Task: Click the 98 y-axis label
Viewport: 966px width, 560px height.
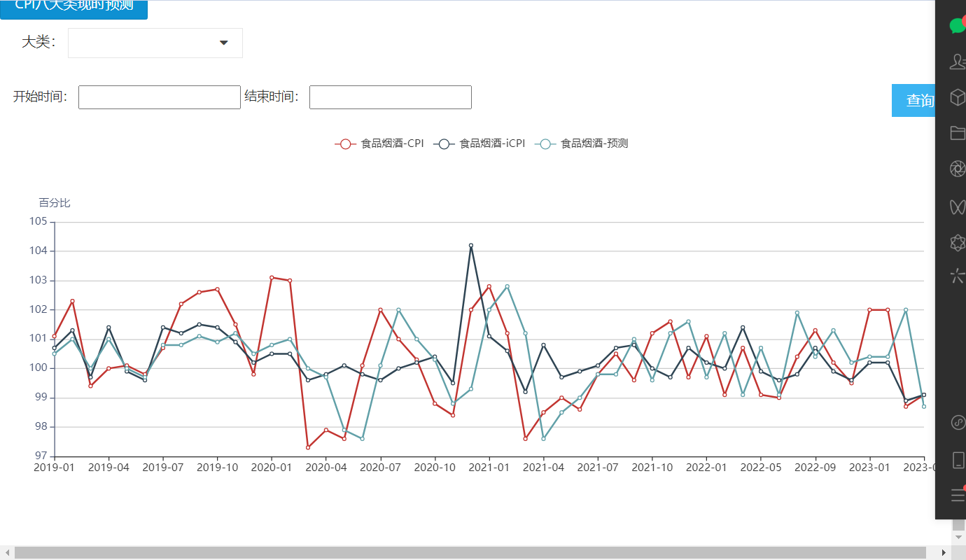Action: pyautogui.click(x=41, y=427)
